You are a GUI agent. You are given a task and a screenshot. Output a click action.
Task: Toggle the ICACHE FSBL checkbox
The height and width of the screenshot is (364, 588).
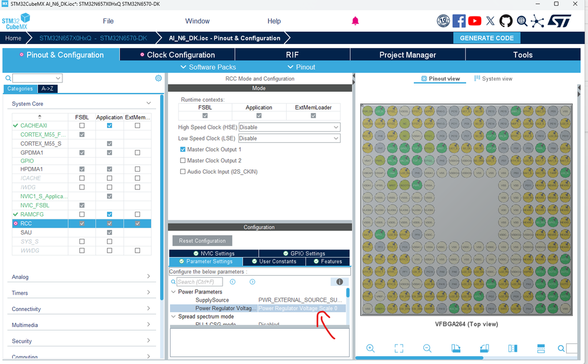coord(82,178)
